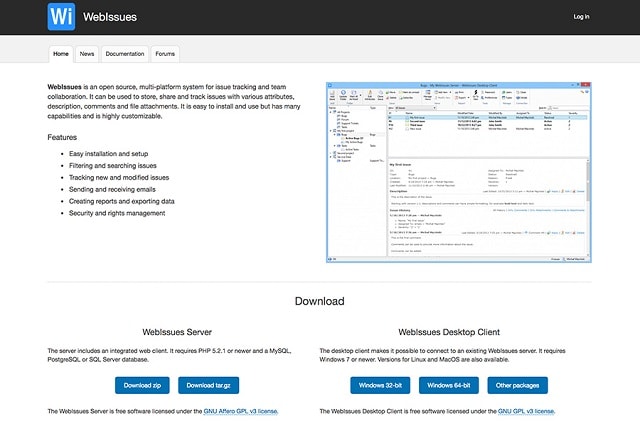Switch to the News tab

pyautogui.click(x=87, y=54)
